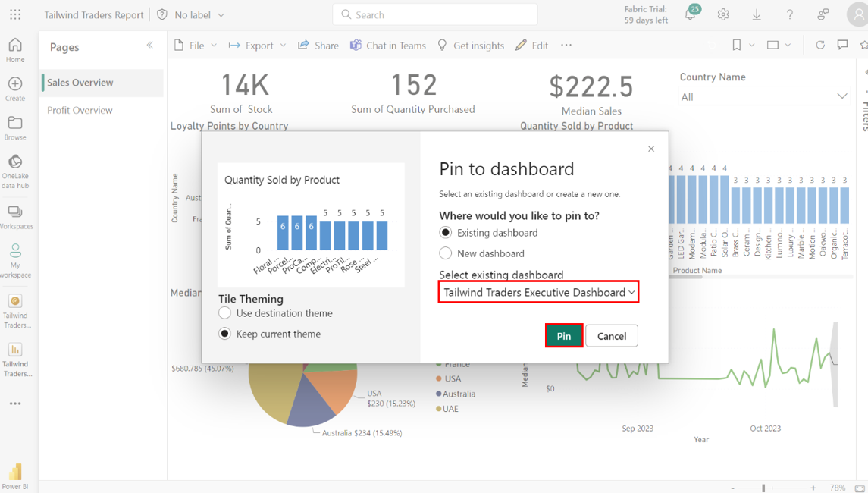Screen dimensions: 868x493
Task: Open the notifications bell icon
Action: click(x=691, y=14)
